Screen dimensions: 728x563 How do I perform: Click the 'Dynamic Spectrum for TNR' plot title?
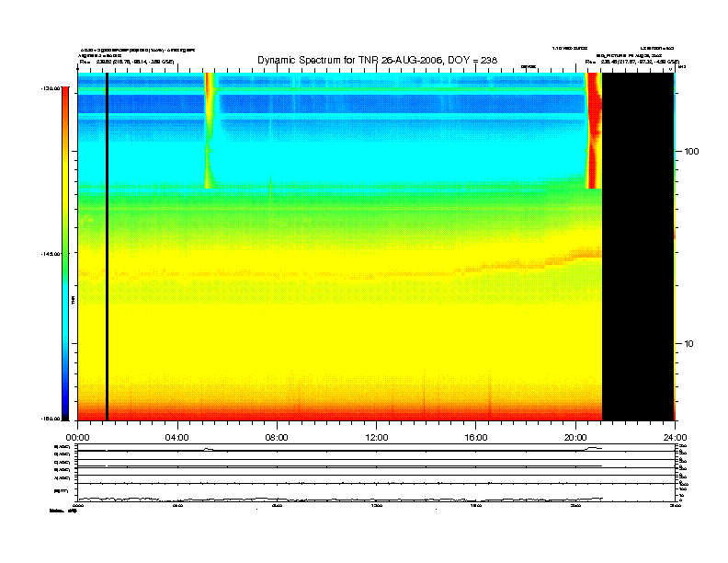377,61
